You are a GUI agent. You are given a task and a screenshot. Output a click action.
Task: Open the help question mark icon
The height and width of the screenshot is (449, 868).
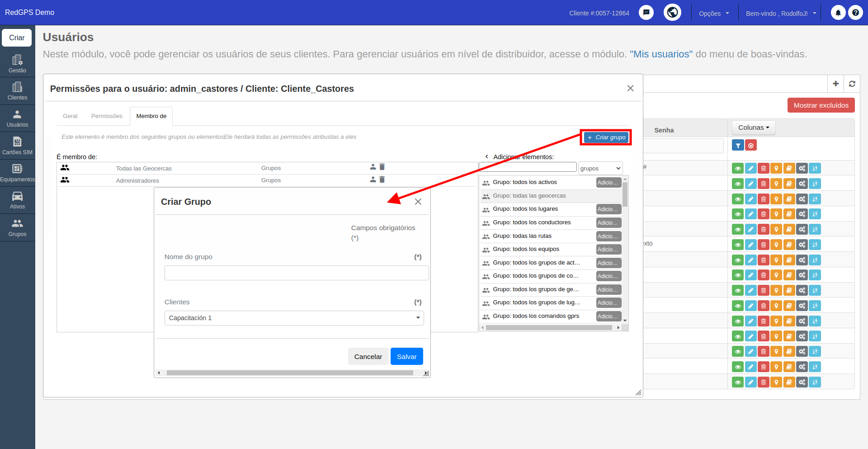[855, 13]
